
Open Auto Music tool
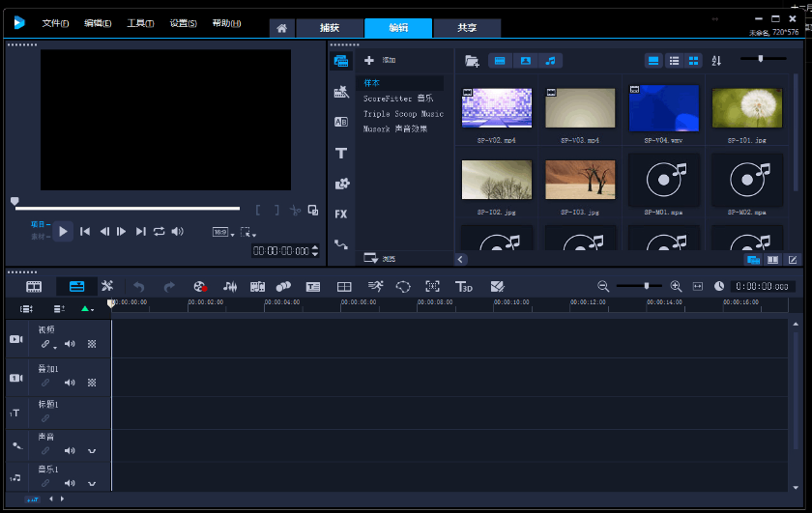(257, 287)
